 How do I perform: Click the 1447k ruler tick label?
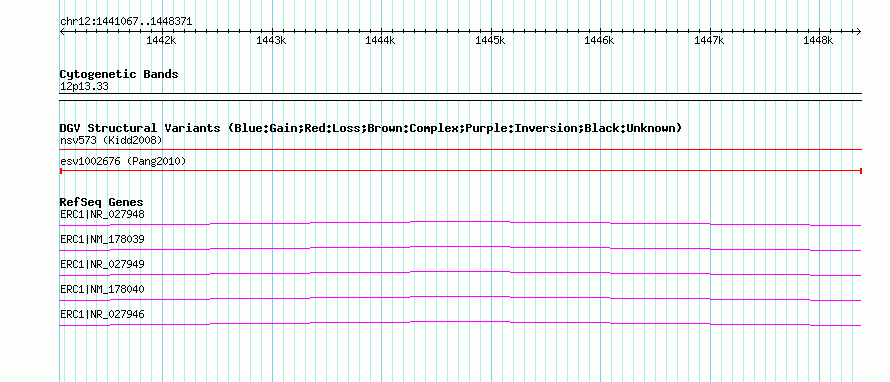709,40
